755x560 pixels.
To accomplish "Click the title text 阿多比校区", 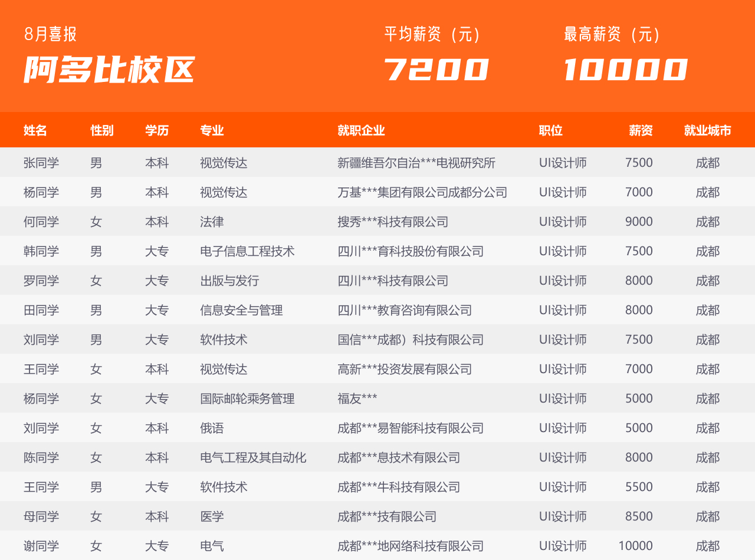I will click(x=109, y=70).
